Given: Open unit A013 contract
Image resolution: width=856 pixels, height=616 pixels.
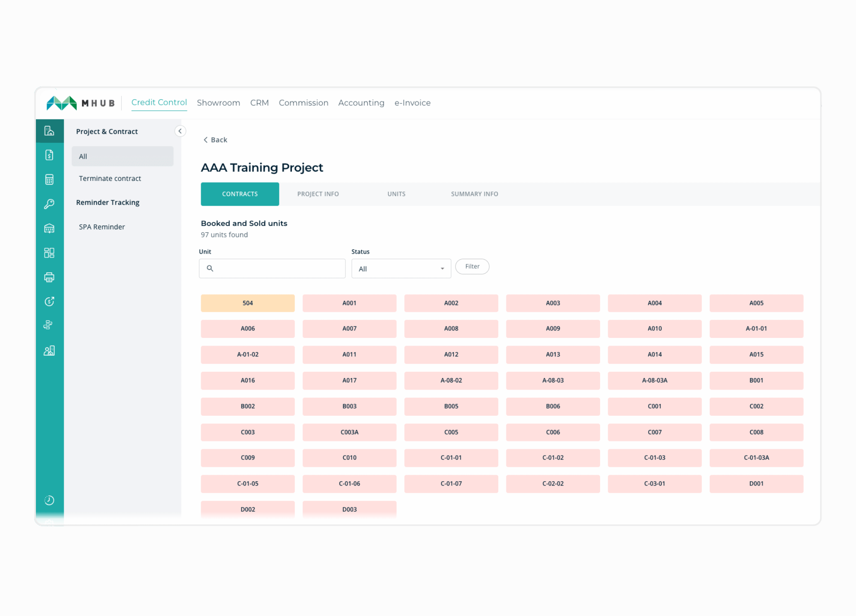Looking at the screenshot, I should 553,355.
